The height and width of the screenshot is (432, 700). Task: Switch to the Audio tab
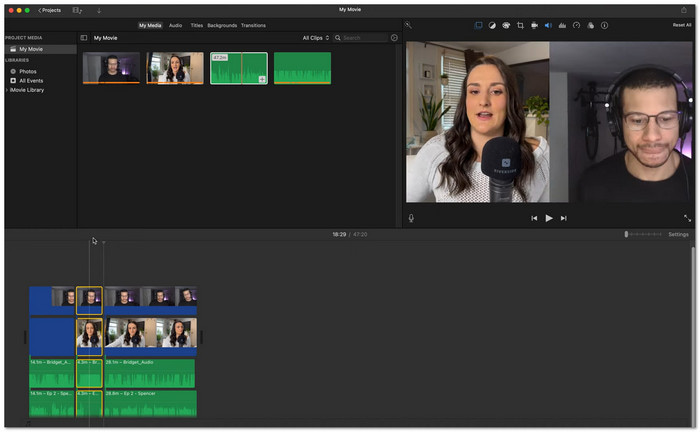click(175, 25)
